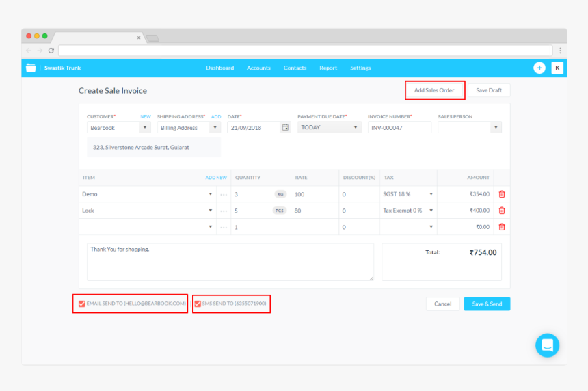Click the Save & Send button
588x391 pixels.
486,304
